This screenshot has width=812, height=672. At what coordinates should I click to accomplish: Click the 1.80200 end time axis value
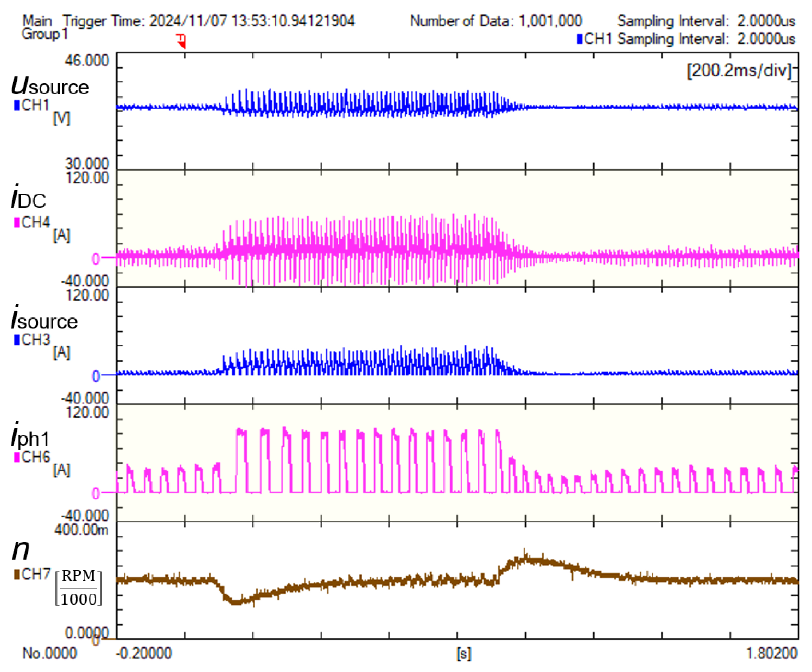point(771,653)
